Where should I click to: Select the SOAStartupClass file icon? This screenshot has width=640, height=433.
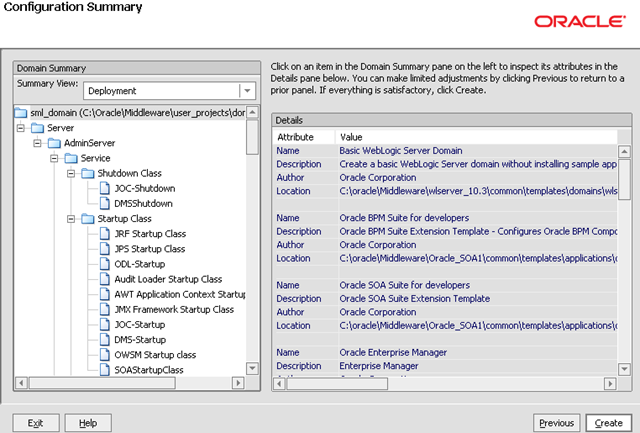click(x=105, y=370)
